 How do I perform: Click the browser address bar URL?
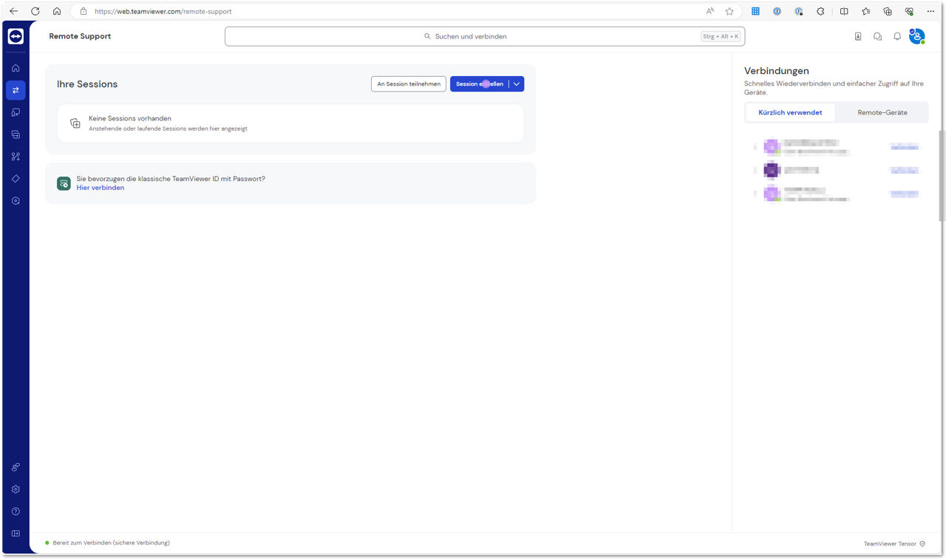163,11
